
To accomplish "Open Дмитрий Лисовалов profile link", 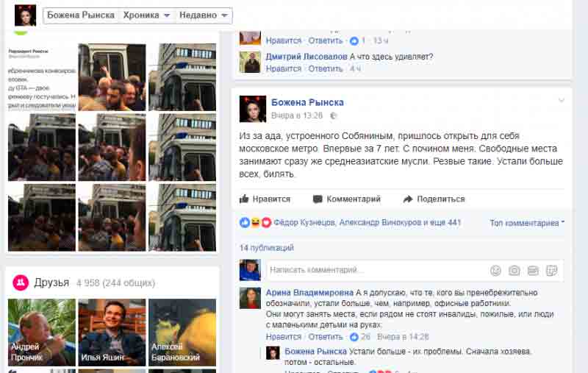I will tap(306, 57).
